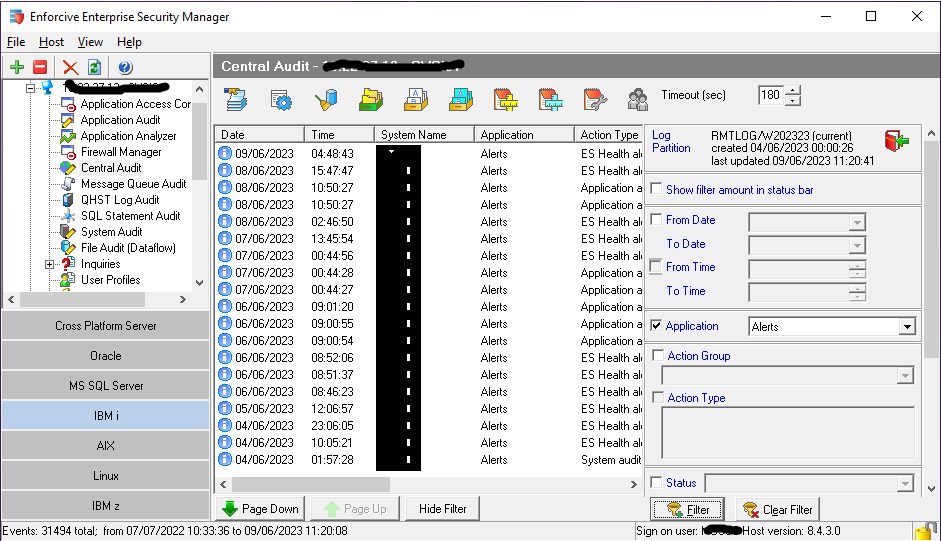Click the red book log partition icon
Viewport: 941px width, 541px height.
(x=897, y=141)
